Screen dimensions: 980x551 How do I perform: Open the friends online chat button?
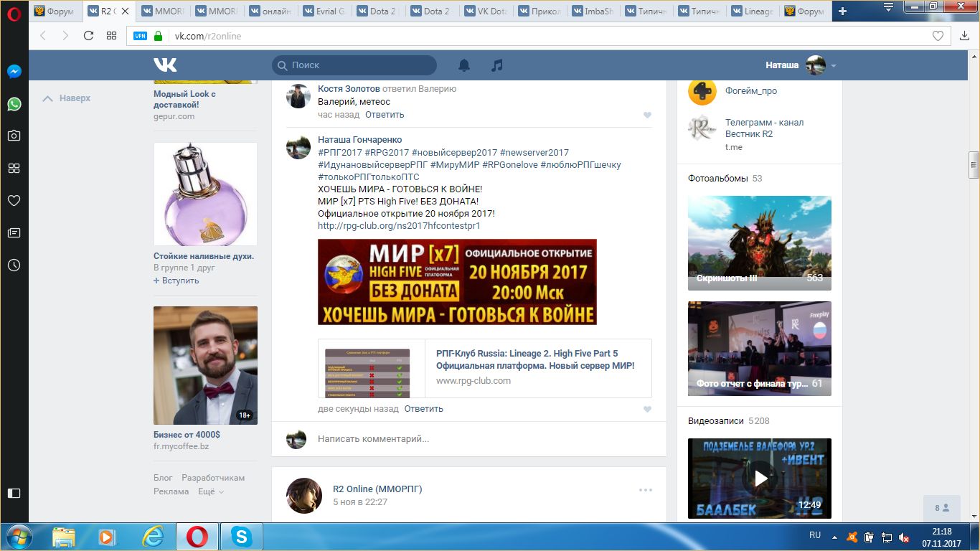(942, 508)
